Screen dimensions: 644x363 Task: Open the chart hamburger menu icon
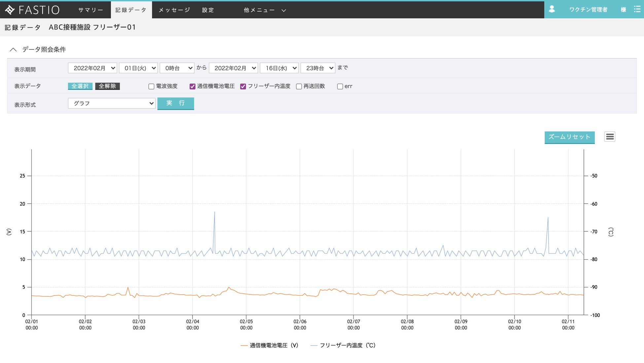coord(610,137)
